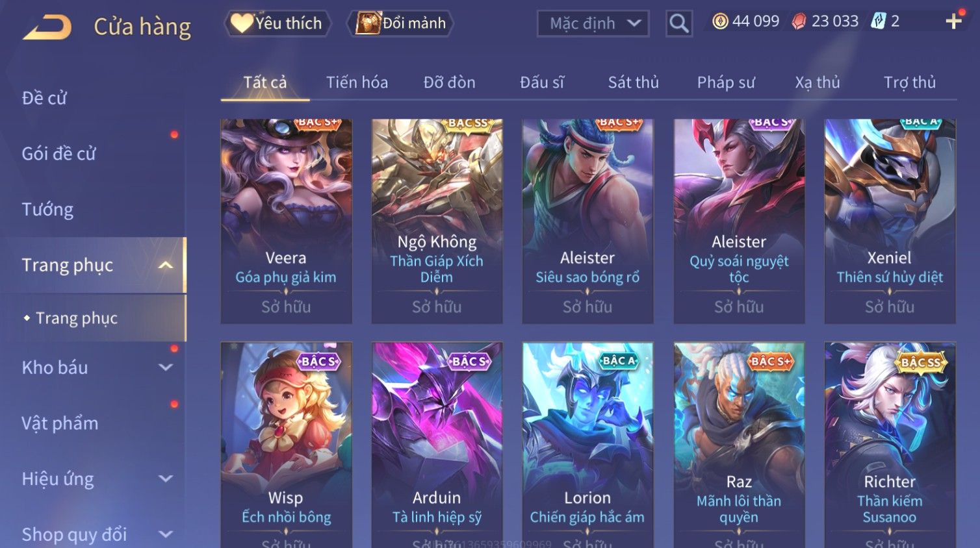This screenshot has width=980, height=548.
Task: Click the golden back arrow icon
Action: (47, 27)
